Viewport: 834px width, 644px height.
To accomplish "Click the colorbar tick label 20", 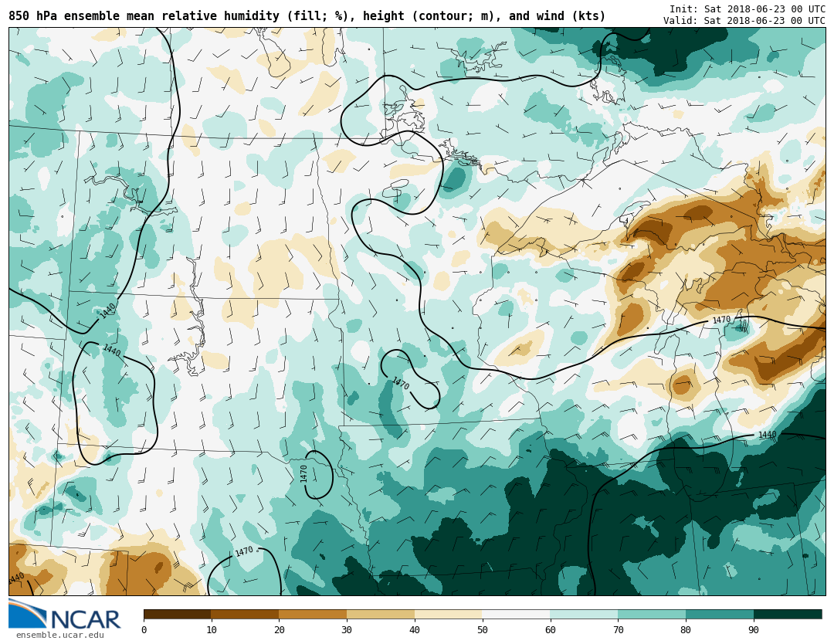I will point(280,630).
